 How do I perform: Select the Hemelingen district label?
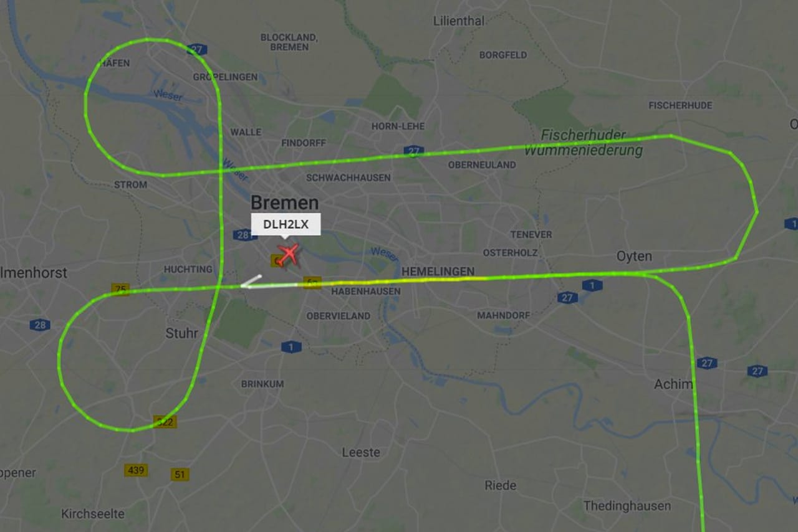click(438, 272)
